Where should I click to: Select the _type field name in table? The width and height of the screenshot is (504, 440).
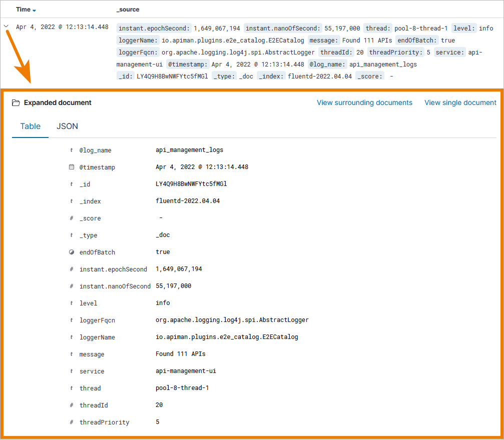pyautogui.click(x=89, y=235)
